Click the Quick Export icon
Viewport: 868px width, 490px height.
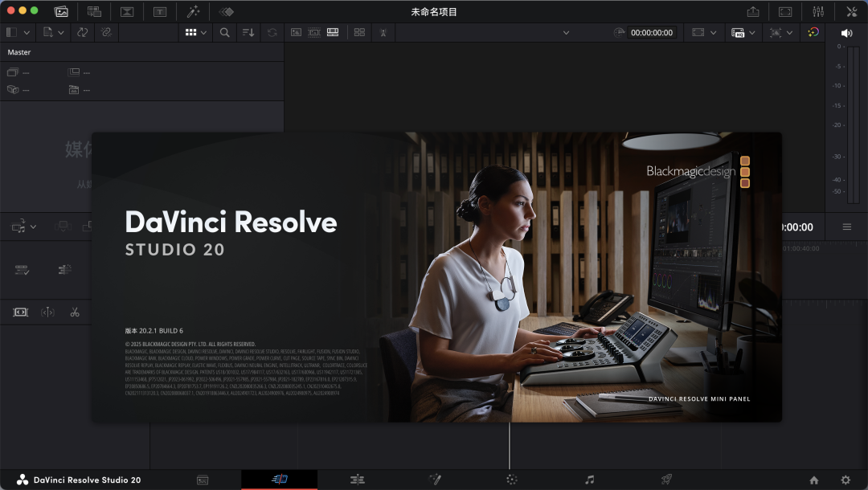[752, 11]
